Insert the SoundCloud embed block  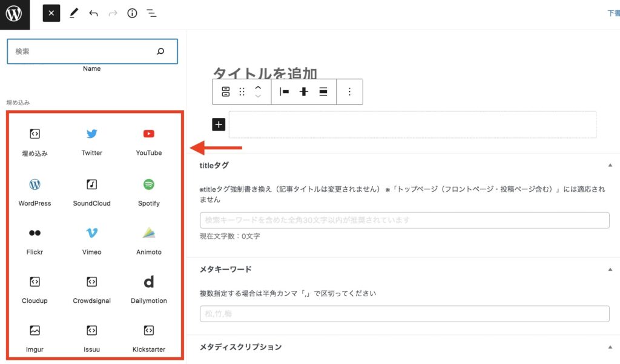(92, 192)
